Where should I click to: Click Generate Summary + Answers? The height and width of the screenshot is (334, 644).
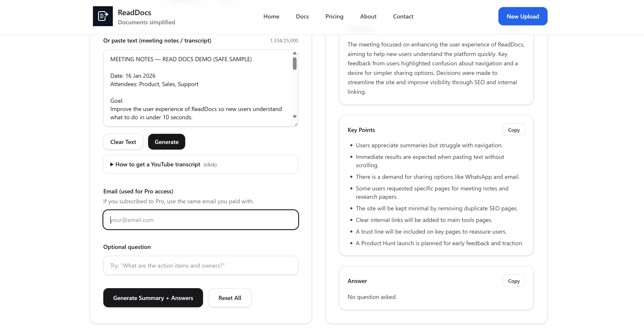coord(153,298)
